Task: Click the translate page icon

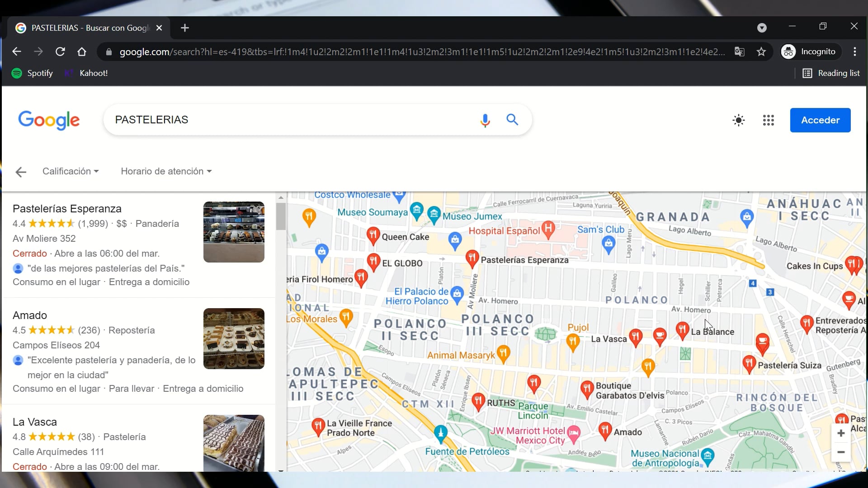Action: coord(740,52)
